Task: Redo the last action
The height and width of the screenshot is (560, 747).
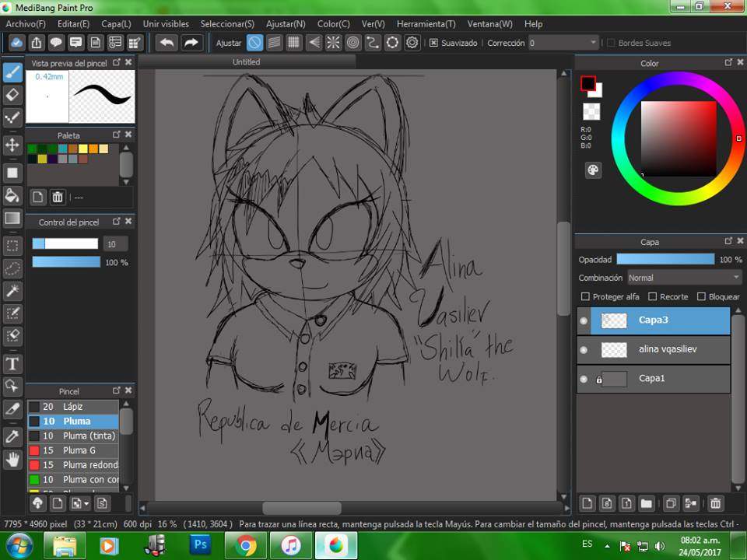Action: coord(191,43)
